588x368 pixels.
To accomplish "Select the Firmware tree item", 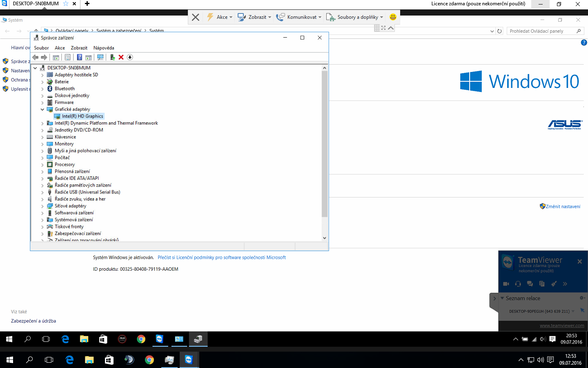I will click(64, 103).
